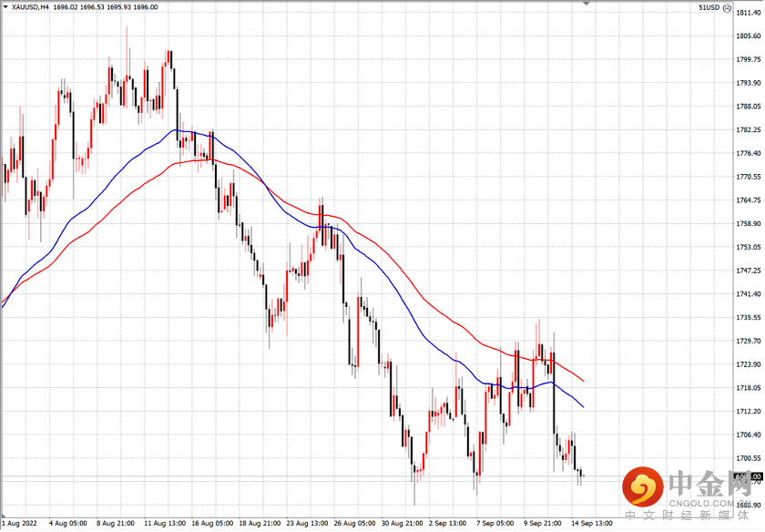The width and height of the screenshot is (765, 532).
Task: Click the small triangle marker above 1 Aug 2022
Action: point(5,516)
